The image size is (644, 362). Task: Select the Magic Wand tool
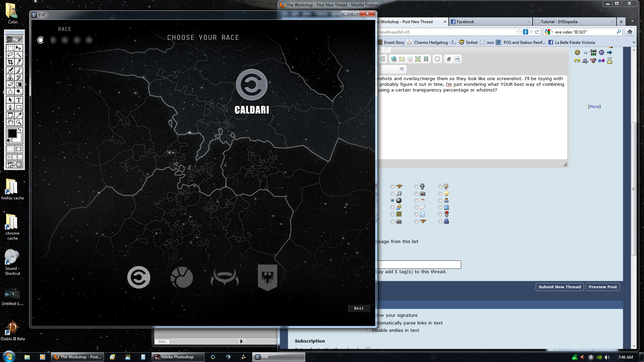pos(19,55)
